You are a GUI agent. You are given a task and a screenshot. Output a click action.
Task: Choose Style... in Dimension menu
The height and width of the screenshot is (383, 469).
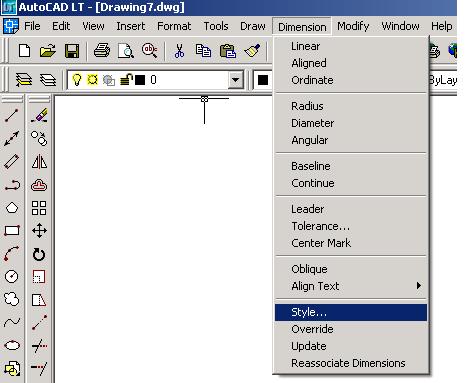click(x=351, y=312)
